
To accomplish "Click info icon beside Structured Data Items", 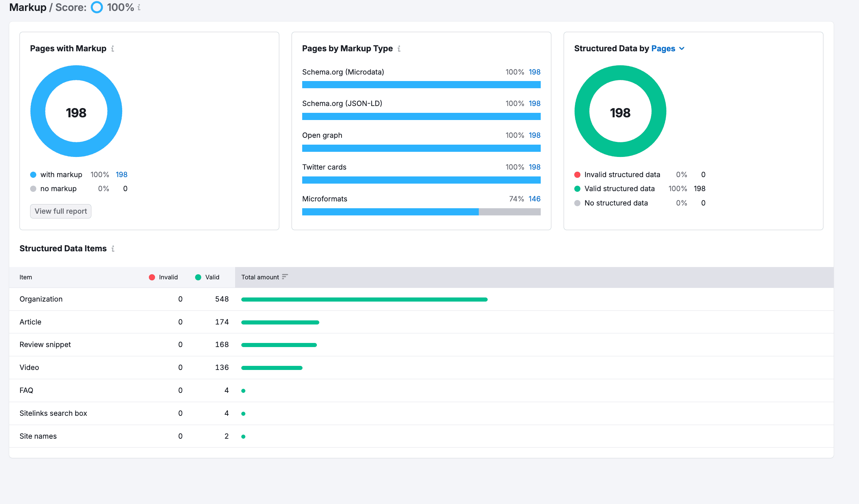I will point(113,249).
